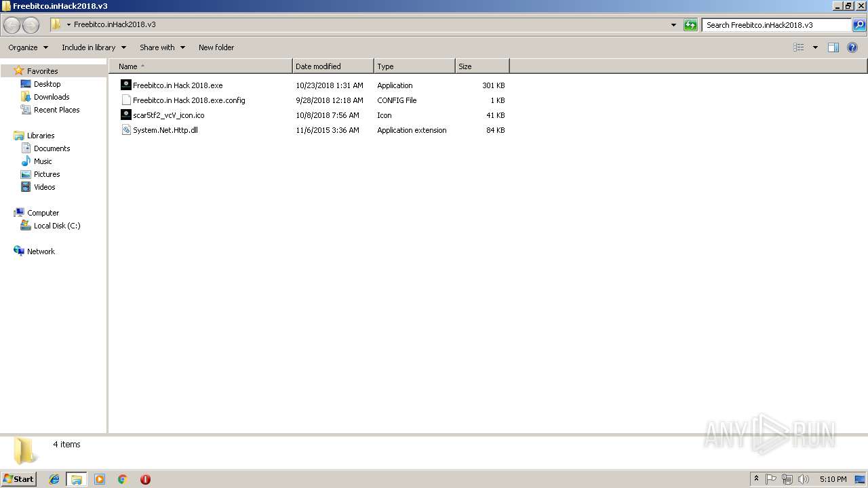Launch Chrome from the taskbar
This screenshot has height=488, width=868.
122,479
